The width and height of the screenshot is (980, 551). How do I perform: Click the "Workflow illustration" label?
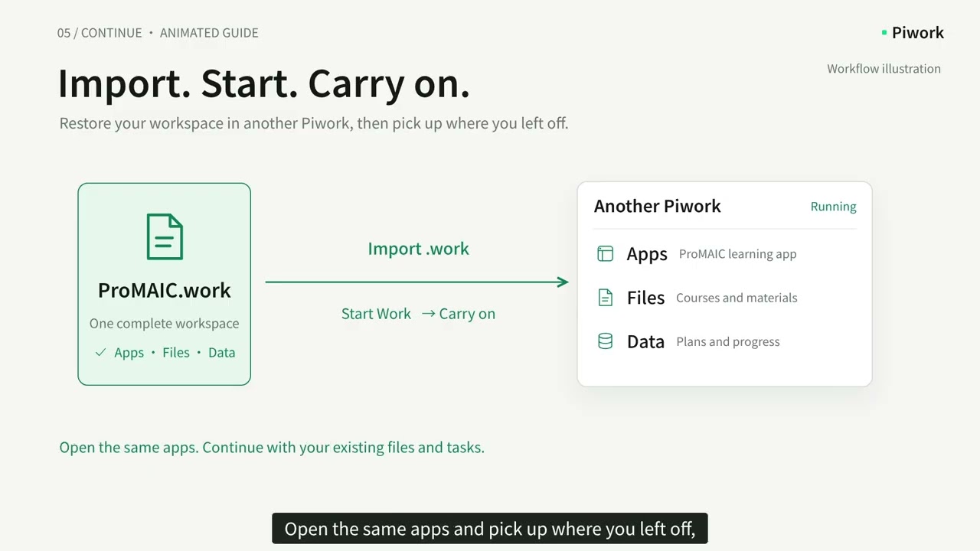point(884,69)
